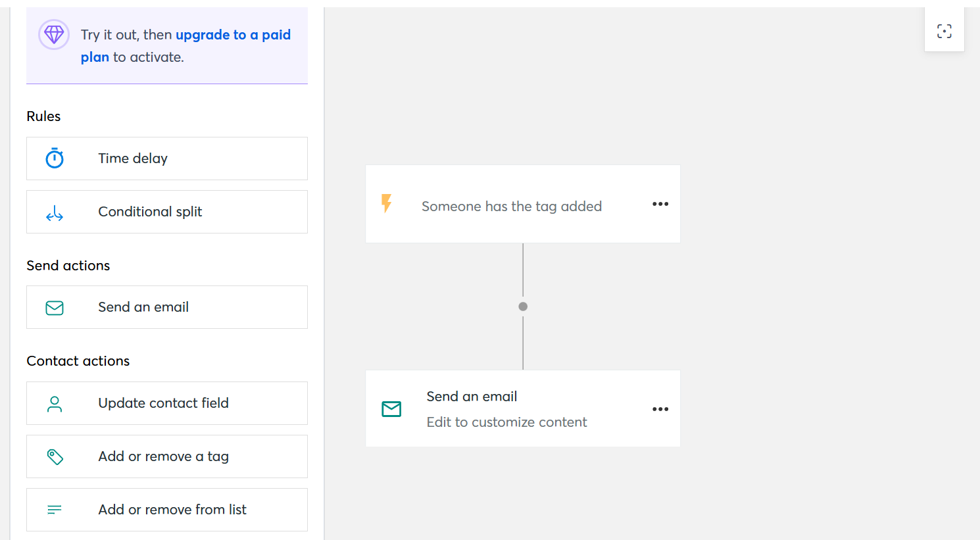
Task: Select Update contact field action
Action: tap(163, 403)
